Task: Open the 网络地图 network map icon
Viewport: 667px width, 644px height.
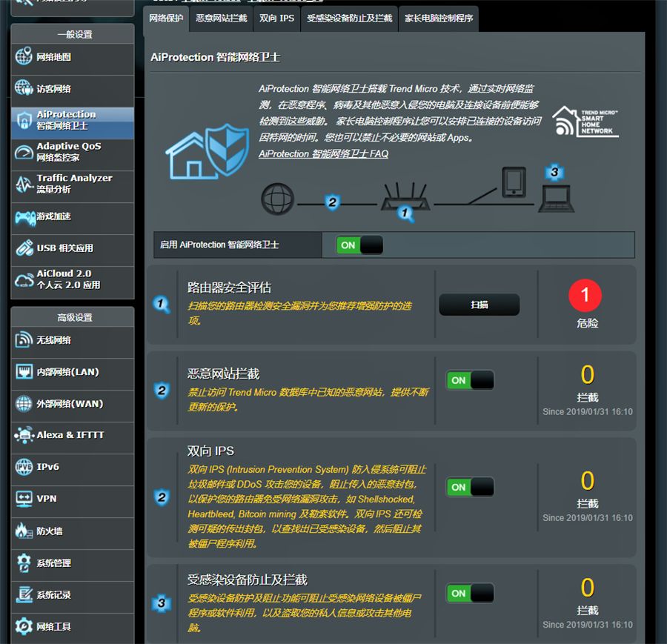Action: [24, 56]
